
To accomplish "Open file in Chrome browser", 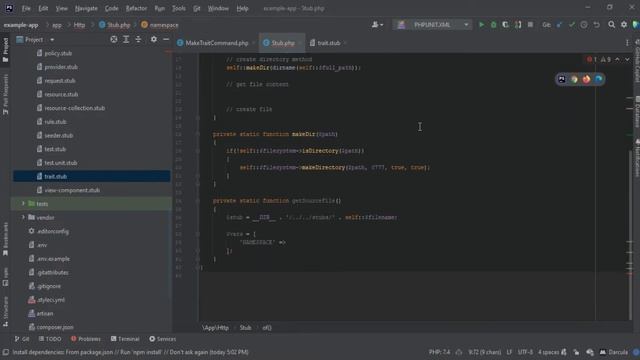I will coord(574,79).
